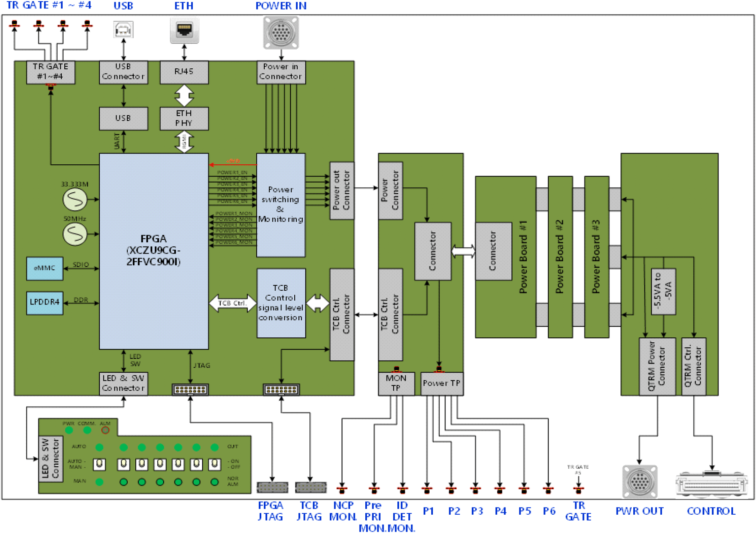This screenshot has width=756, height=533.
Task: Click the green PWR indicator LED
Action: [69, 430]
